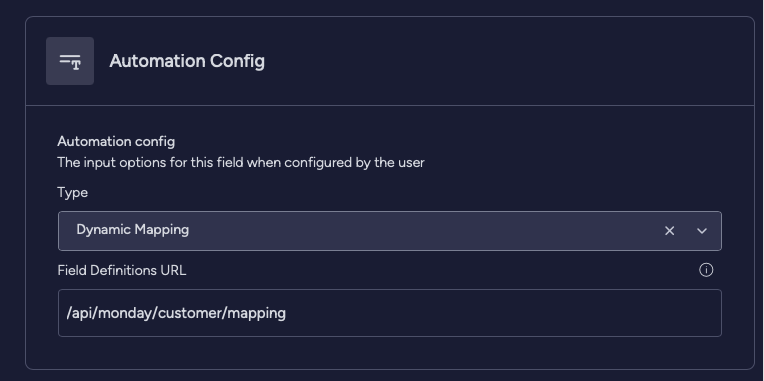
Task: Click the Type field label
Action: click(73, 192)
